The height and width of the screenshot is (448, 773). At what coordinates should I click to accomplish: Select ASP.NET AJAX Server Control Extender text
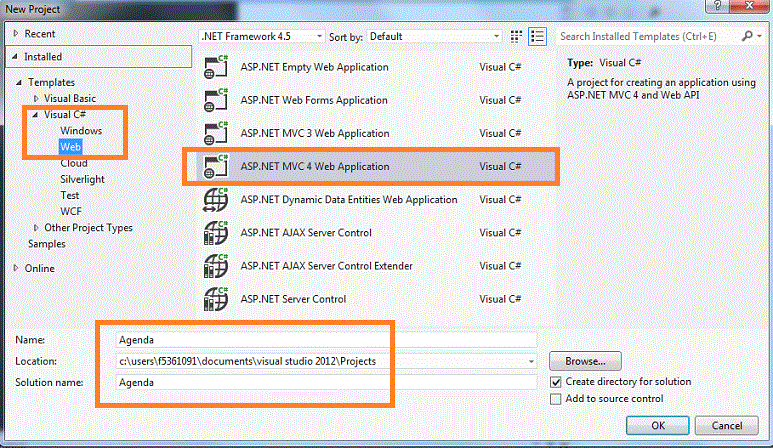tap(326, 266)
